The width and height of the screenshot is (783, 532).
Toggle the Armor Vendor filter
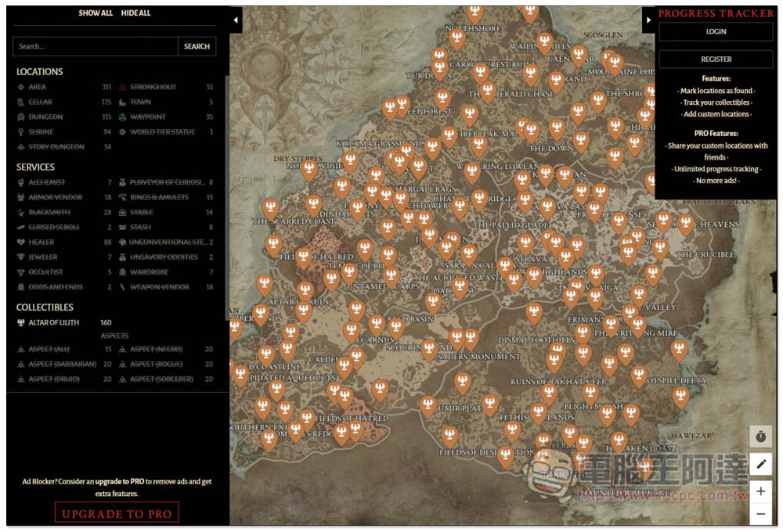[x=64, y=197]
